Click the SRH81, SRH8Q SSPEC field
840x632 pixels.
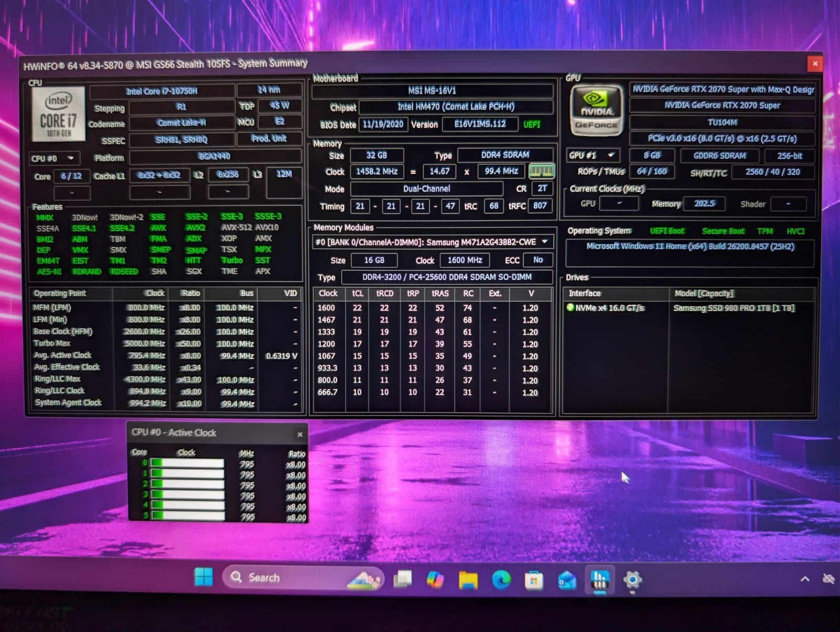(x=182, y=140)
